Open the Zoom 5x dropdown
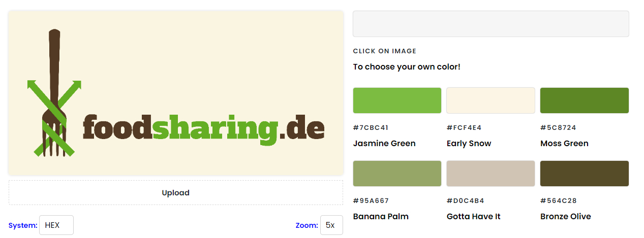The width and height of the screenshot is (644, 238). 331,225
